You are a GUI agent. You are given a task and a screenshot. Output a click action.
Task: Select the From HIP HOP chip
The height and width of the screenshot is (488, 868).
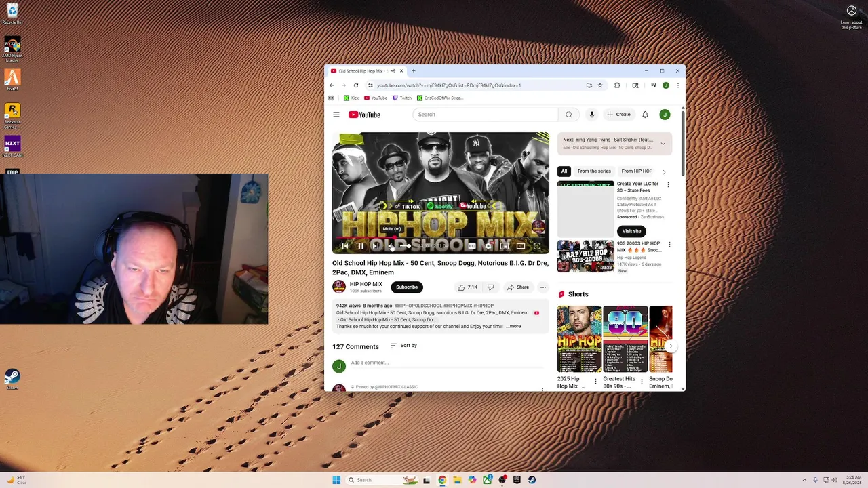(x=637, y=171)
